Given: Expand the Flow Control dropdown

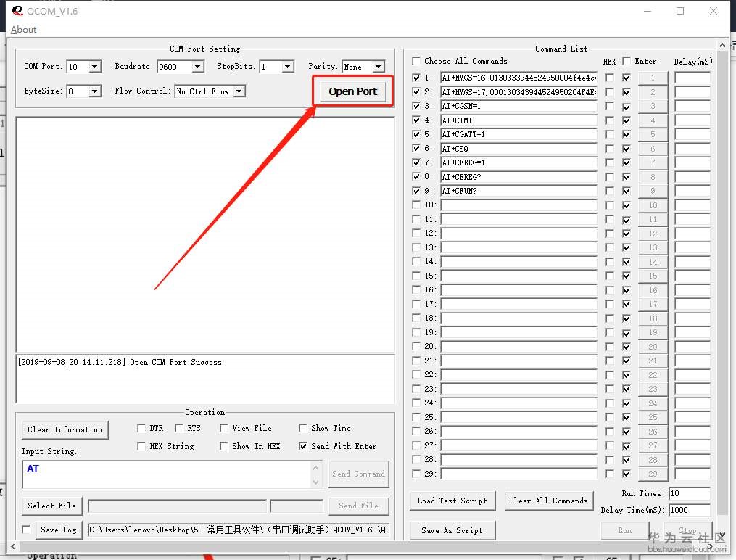Looking at the screenshot, I should click(239, 91).
